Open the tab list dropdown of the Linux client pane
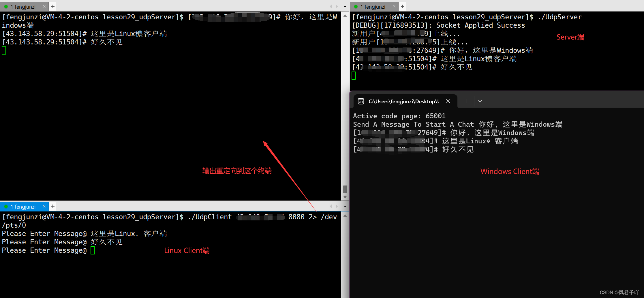Viewport: 644px width, 298px height. point(345,206)
